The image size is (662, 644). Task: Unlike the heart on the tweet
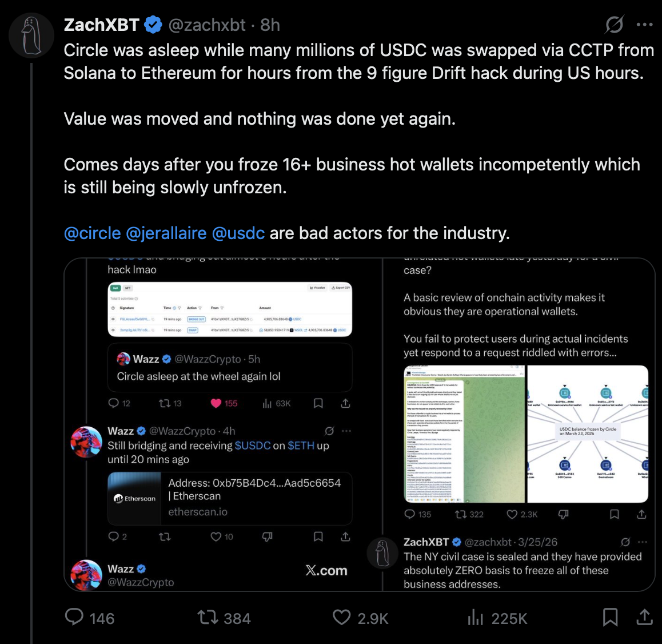click(x=343, y=618)
